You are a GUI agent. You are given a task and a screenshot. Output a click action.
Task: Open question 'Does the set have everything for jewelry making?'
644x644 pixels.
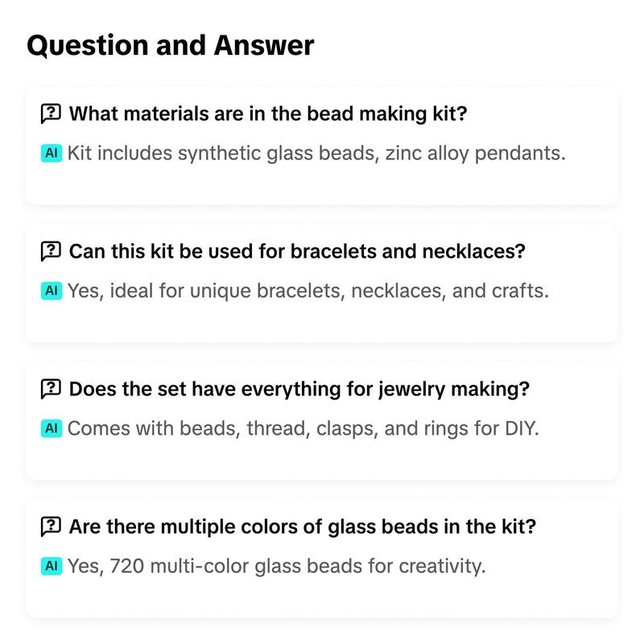(299, 389)
